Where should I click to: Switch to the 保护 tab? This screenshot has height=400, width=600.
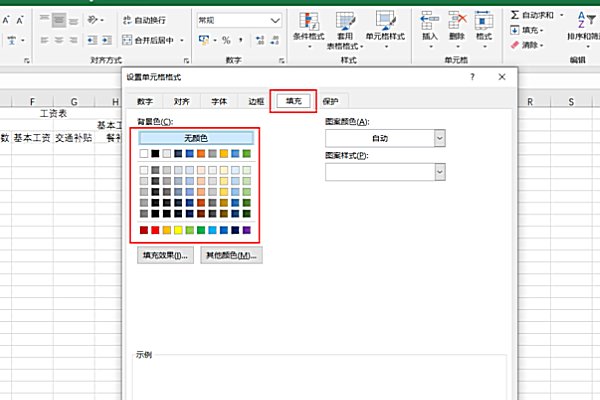[330, 101]
